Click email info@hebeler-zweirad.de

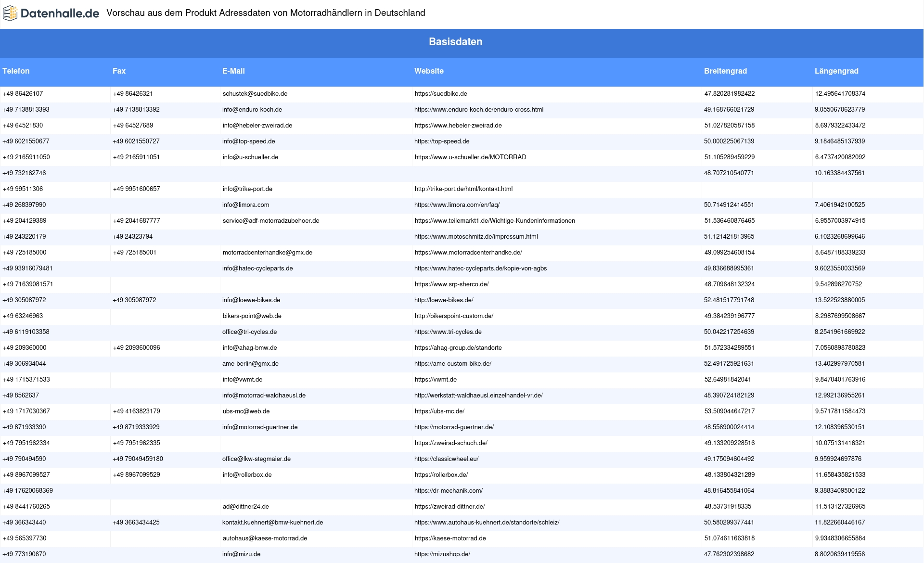pyautogui.click(x=257, y=126)
